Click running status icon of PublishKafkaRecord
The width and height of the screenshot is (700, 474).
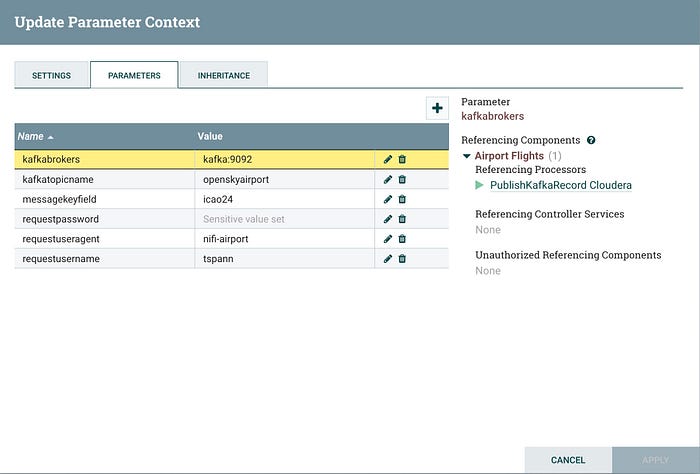click(479, 185)
